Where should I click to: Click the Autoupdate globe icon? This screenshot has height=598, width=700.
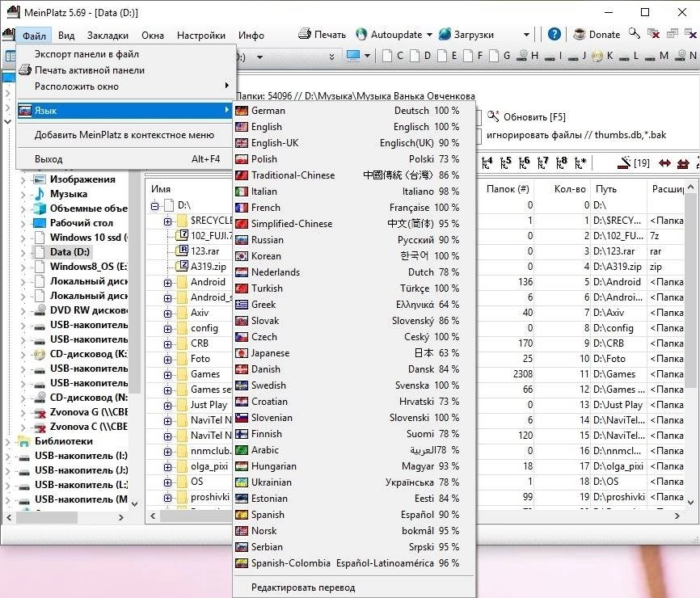point(361,35)
